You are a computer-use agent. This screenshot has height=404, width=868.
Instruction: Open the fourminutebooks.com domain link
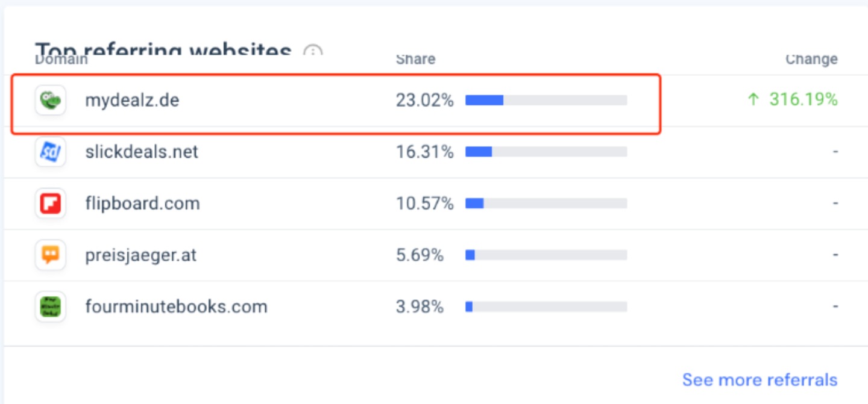pos(176,306)
